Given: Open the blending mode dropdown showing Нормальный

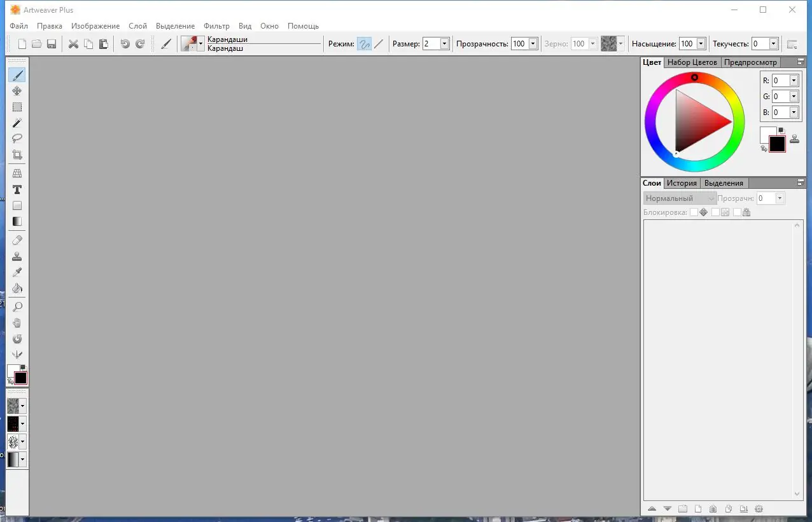Looking at the screenshot, I should click(679, 198).
